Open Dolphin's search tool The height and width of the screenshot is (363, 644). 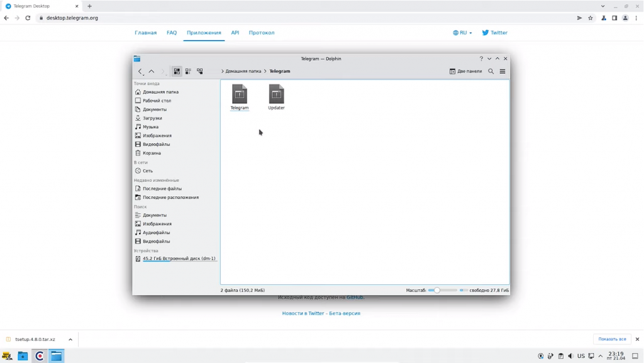(x=491, y=72)
